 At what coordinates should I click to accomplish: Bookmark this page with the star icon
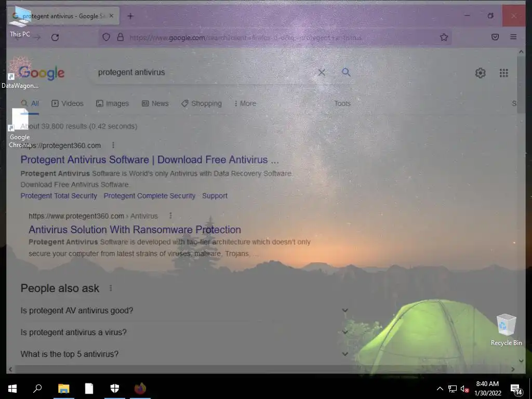click(444, 37)
